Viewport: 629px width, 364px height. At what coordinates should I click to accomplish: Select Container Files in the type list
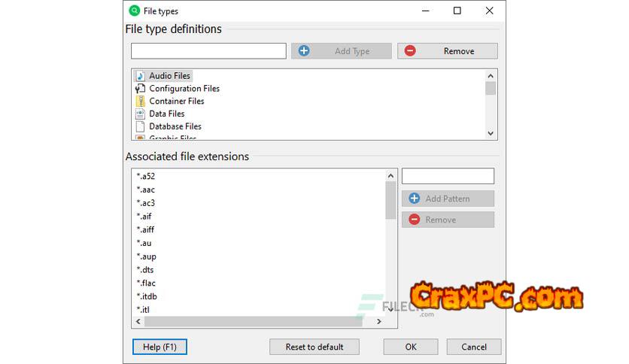click(177, 101)
